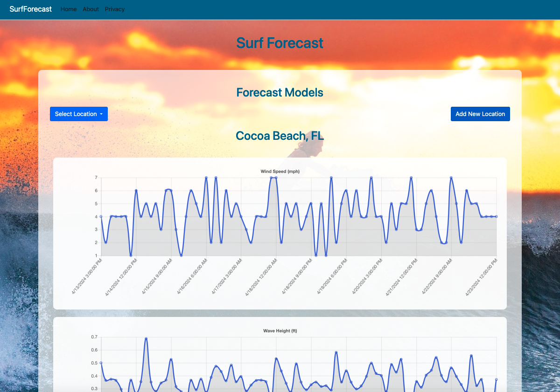This screenshot has width=560, height=392.
Task: Expand the Select Location dropdown
Action: pos(79,114)
